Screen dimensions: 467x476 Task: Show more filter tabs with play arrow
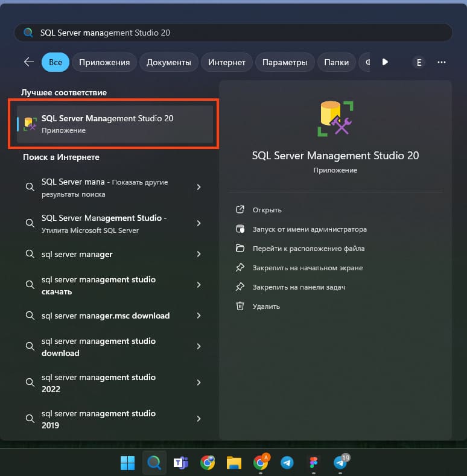[385, 62]
